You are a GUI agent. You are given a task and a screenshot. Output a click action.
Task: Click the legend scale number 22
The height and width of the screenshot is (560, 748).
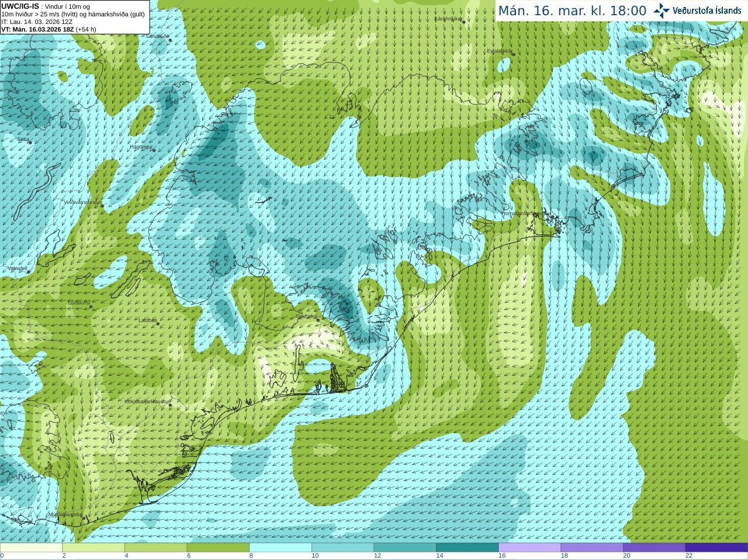pos(689,556)
